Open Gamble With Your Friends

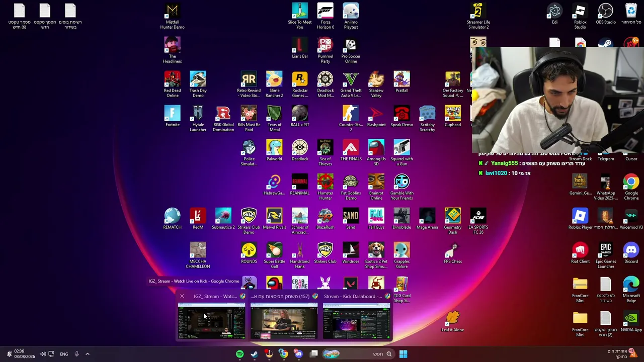click(x=401, y=187)
